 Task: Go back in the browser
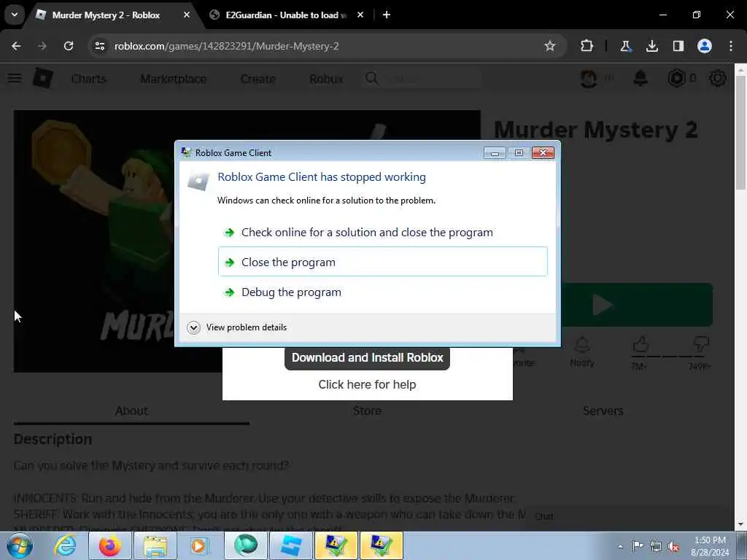pos(16,46)
